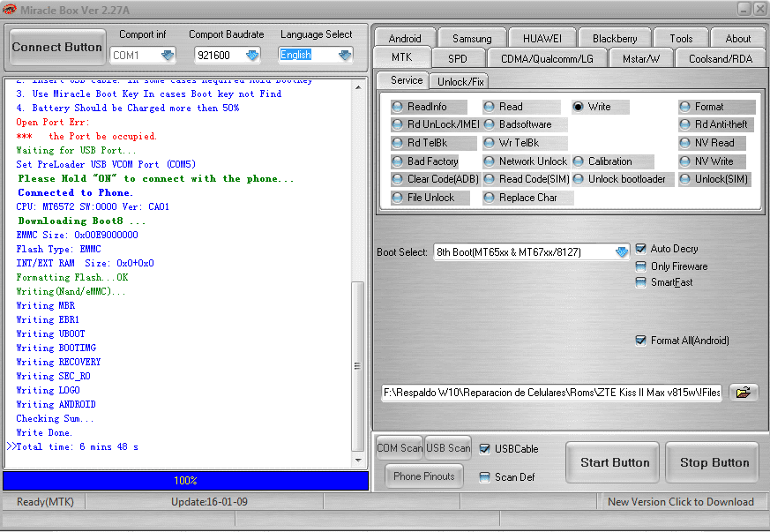Click the folder browse icon next to file path
Viewport: 770px width, 532px height.
(x=744, y=393)
